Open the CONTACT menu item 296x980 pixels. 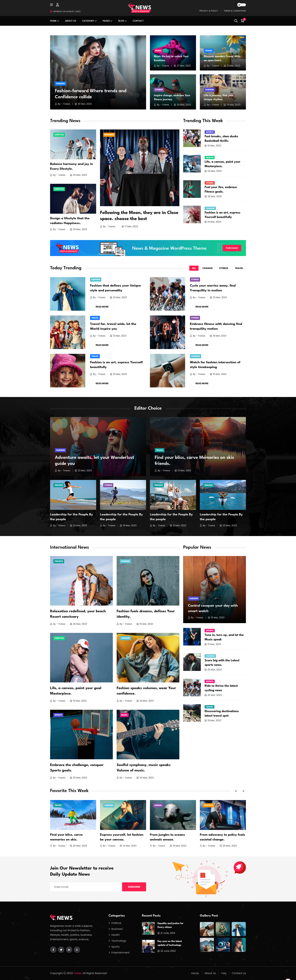pyautogui.click(x=138, y=21)
